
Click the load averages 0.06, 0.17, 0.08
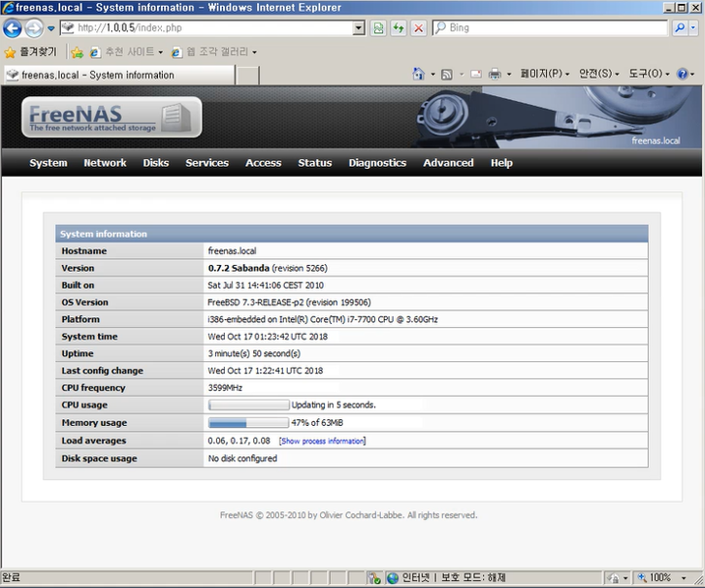pos(239,441)
